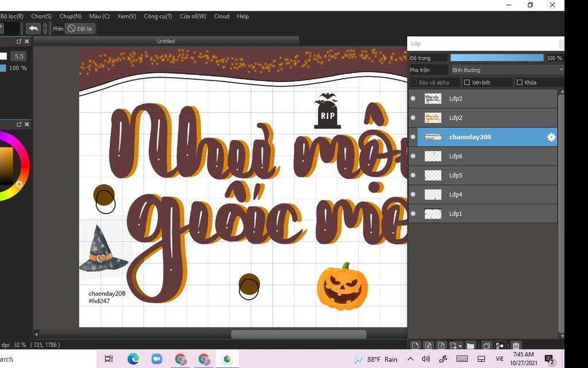Open notification center with 2 alerts
The width and height of the screenshot is (588, 368).
[550, 360]
